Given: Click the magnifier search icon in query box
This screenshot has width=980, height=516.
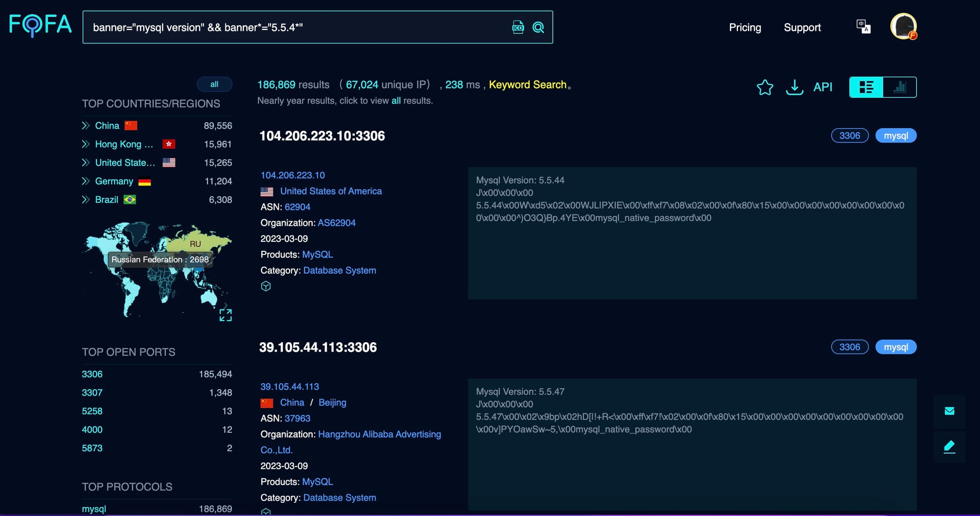Looking at the screenshot, I should click(x=538, y=27).
